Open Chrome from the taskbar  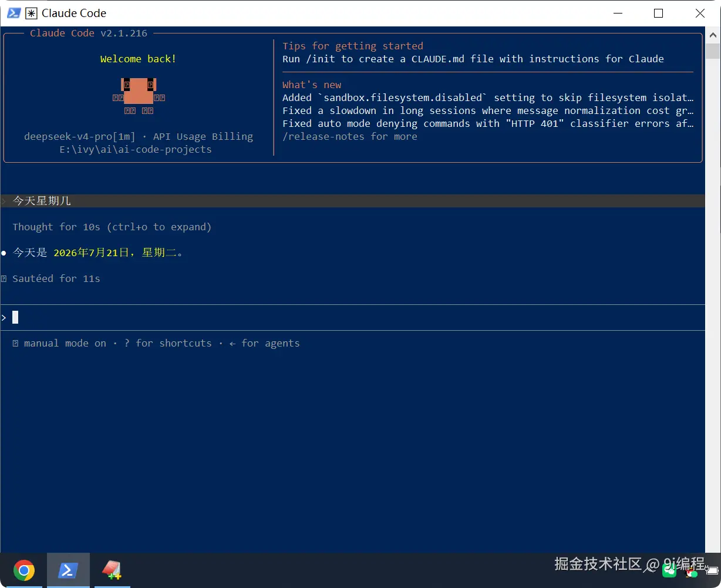(x=24, y=570)
